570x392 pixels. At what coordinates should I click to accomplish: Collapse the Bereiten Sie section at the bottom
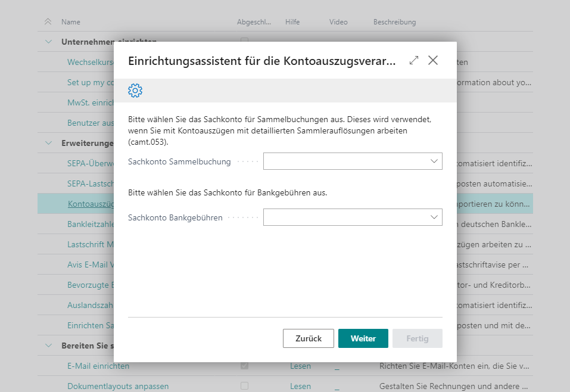pyautogui.click(x=49, y=346)
